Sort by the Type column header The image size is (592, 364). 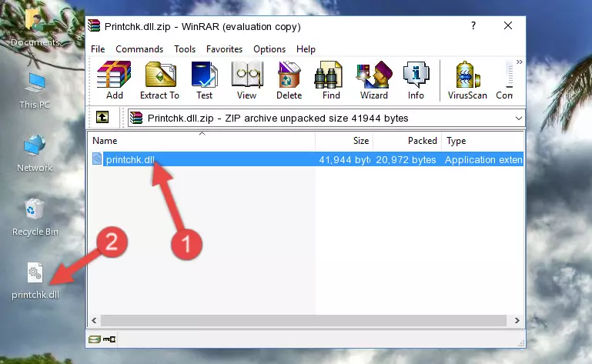tap(483, 141)
